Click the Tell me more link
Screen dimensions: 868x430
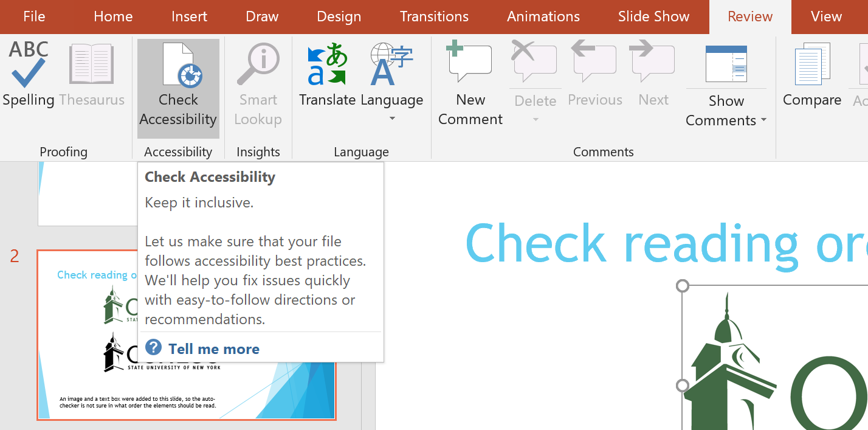coord(214,349)
